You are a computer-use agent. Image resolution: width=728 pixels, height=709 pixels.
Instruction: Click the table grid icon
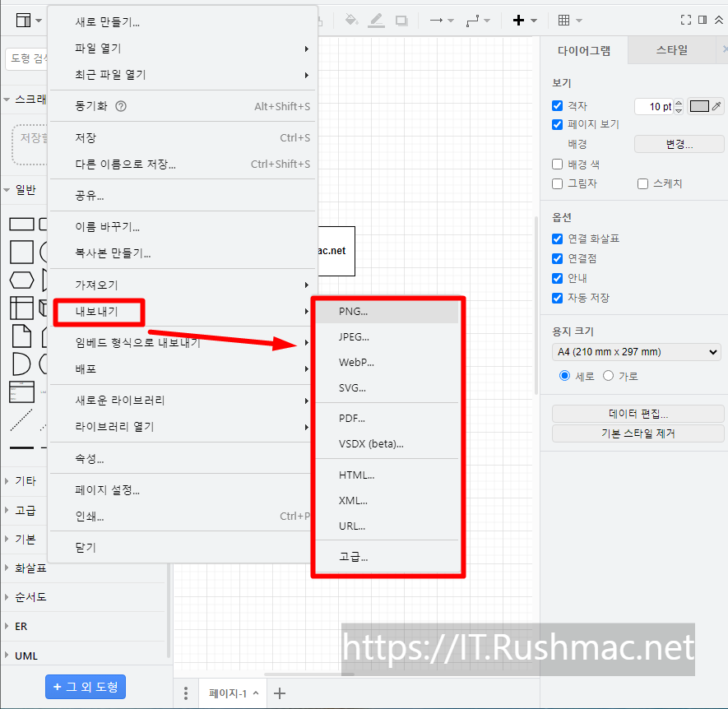point(570,21)
